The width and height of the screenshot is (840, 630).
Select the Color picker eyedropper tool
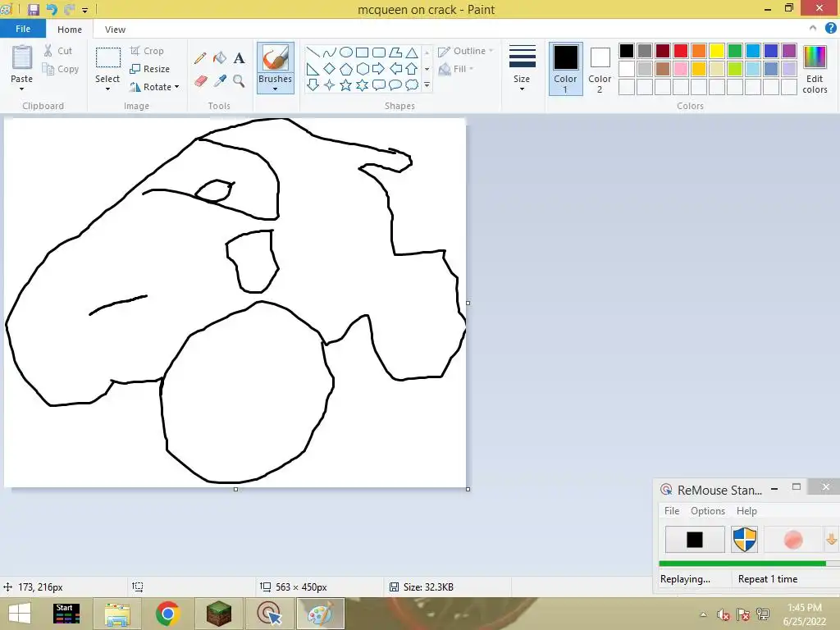[220, 81]
